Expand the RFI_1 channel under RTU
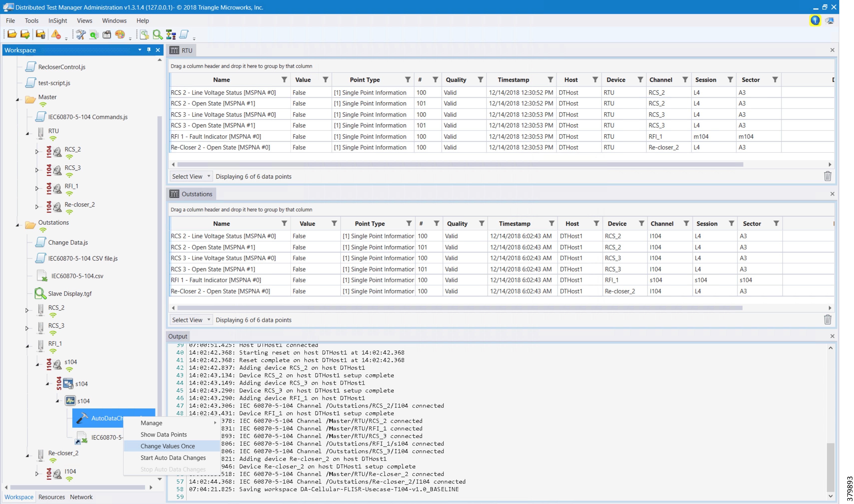The image size is (854, 504). coord(37,188)
